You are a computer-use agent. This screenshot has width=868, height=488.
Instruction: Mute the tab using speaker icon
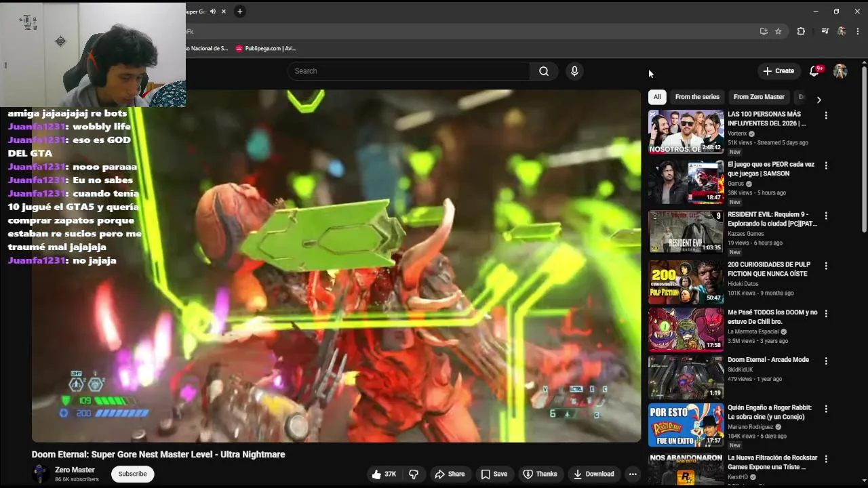click(213, 12)
